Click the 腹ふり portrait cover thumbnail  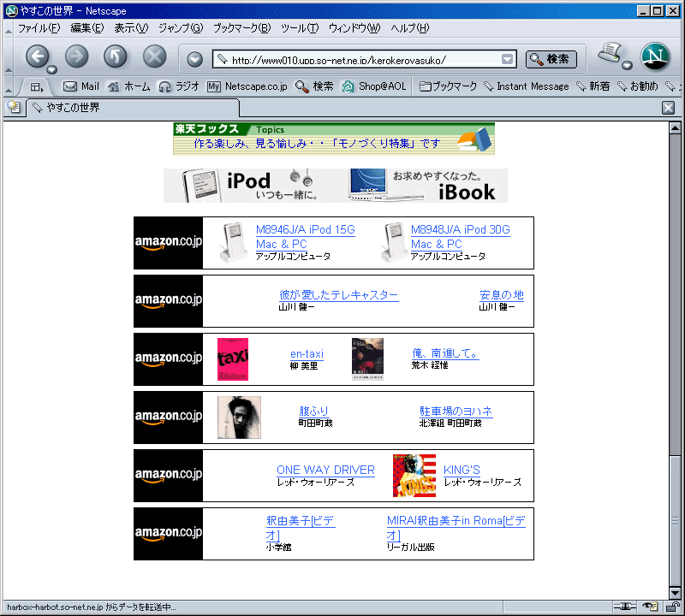point(240,418)
